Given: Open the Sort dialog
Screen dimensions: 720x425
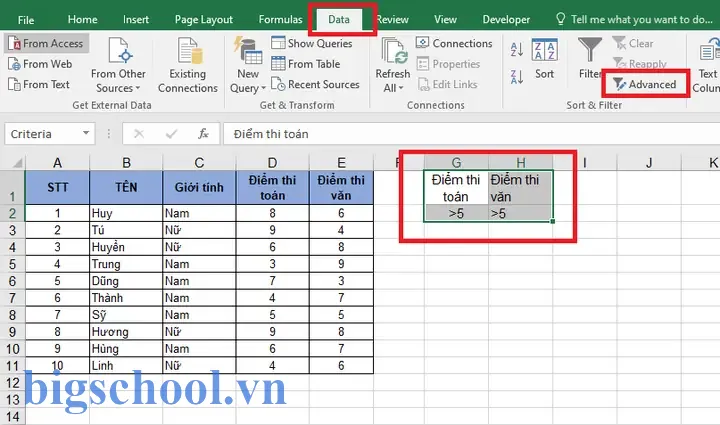Looking at the screenshot, I should click(x=545, y=59).
